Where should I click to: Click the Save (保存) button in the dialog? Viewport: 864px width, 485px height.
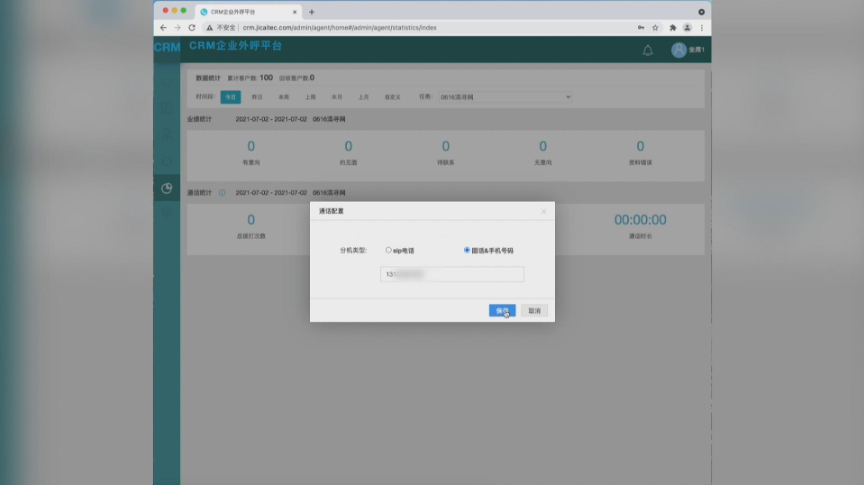(502, 311)
